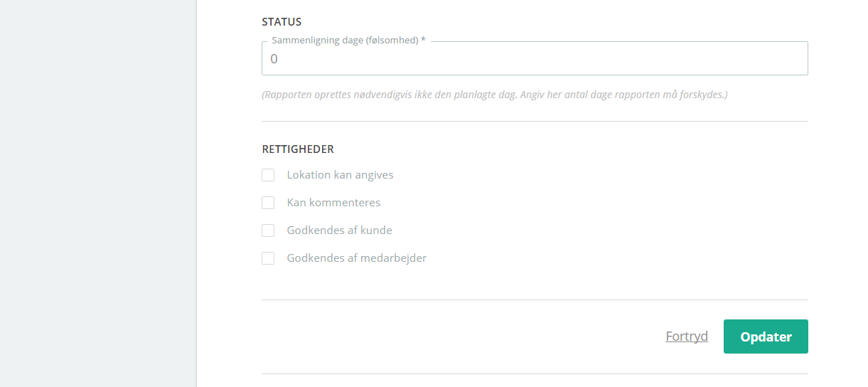Click the value 0 in the sensitivity field

tap(274, 59)
